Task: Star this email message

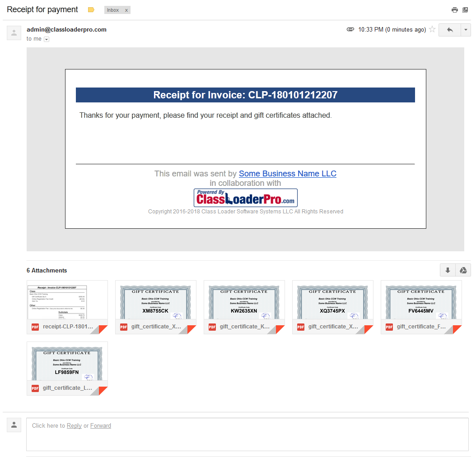Action: [x=432, y=30]
